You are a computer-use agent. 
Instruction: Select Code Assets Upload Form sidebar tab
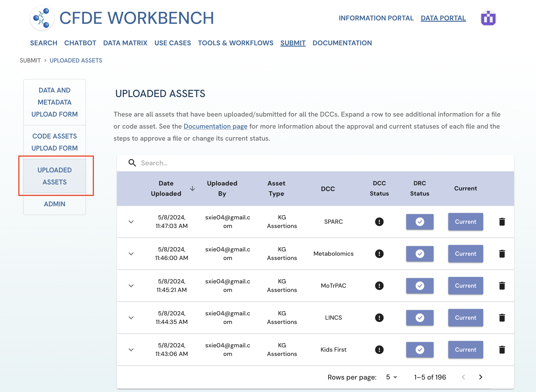click(55, 142)
